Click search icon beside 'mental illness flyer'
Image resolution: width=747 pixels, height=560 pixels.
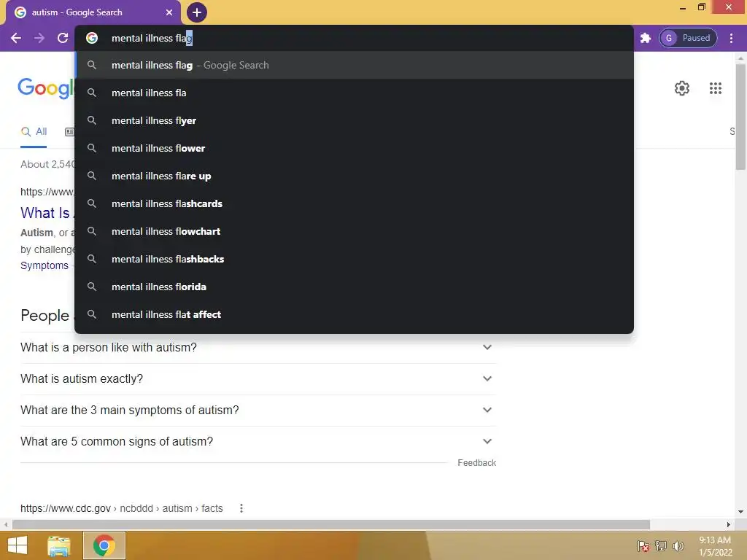[92, 120]
